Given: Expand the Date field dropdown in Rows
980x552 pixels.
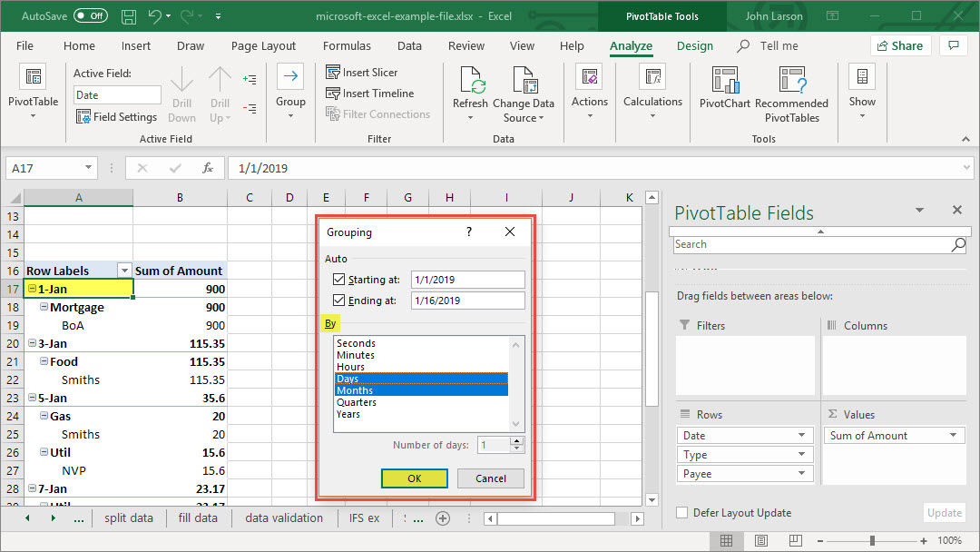Looking at the screenshot, I should click(x=801, y=436).
